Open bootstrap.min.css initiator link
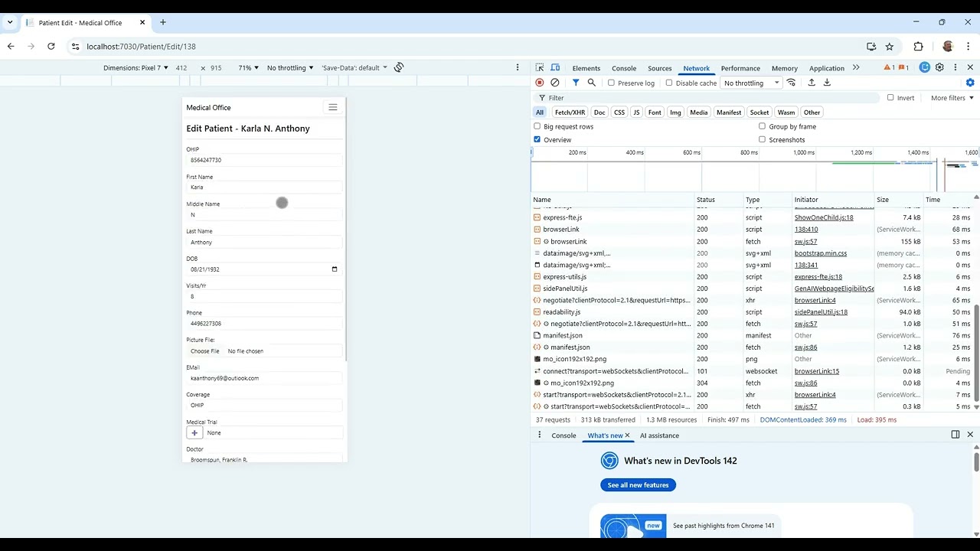 [821, 253]
